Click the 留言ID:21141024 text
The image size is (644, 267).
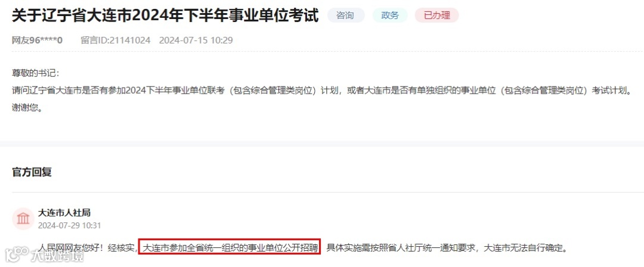point(116,41)
